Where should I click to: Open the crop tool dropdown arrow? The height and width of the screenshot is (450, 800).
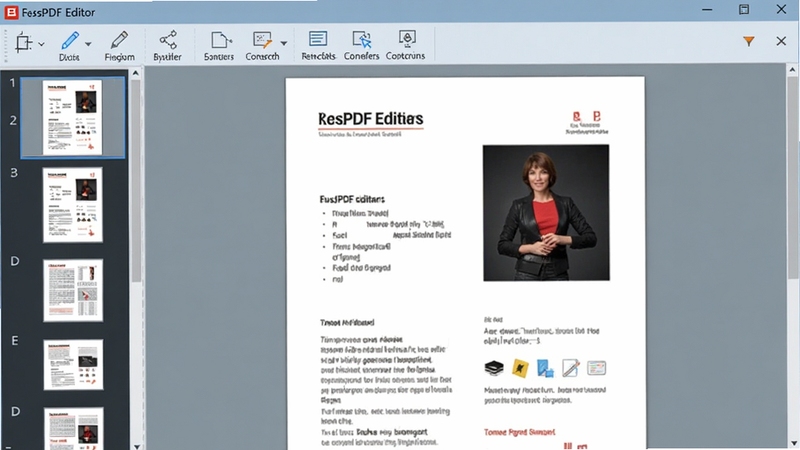pos(41,44)
